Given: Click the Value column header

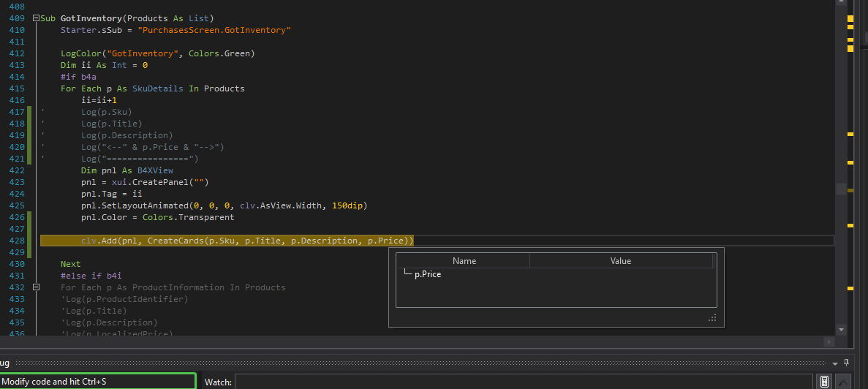Looking at the screenshot, I should click(x=620, y=261).
